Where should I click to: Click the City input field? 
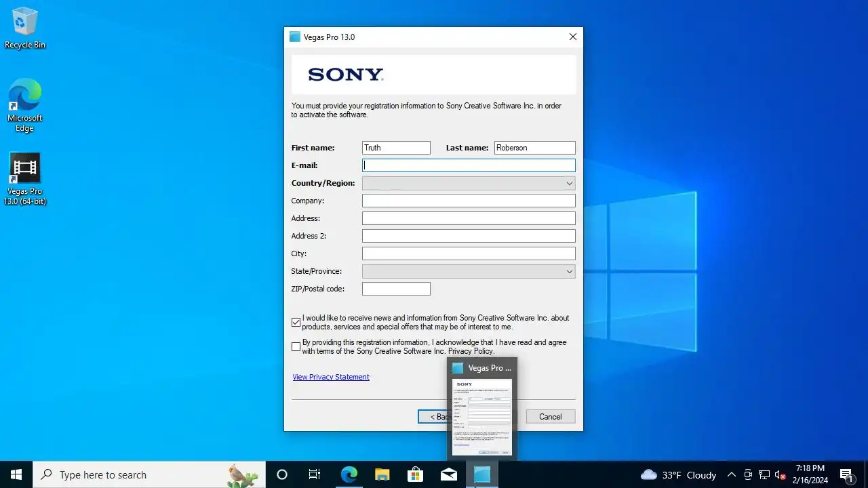click(469, 253)
